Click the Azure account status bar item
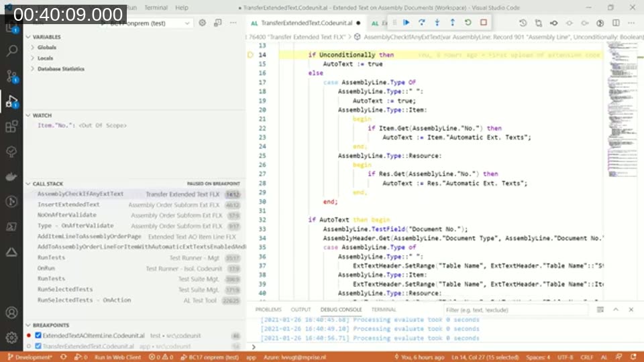644x362 pixels. [x=295, y=357]
